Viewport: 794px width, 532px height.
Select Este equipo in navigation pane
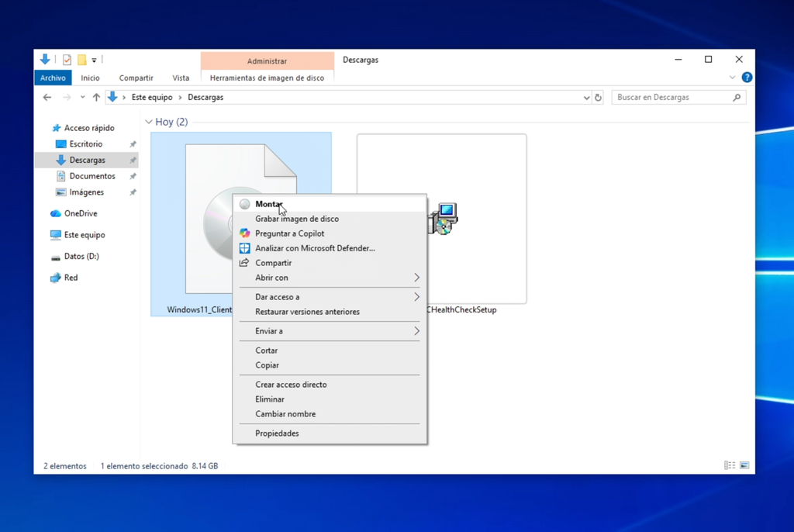(x=85, y=234)
